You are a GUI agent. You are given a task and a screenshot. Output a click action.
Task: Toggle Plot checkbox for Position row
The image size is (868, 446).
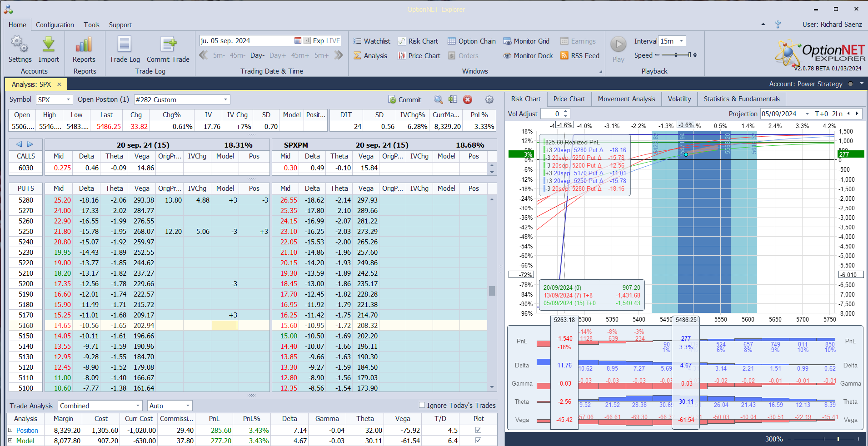[478, 430]
